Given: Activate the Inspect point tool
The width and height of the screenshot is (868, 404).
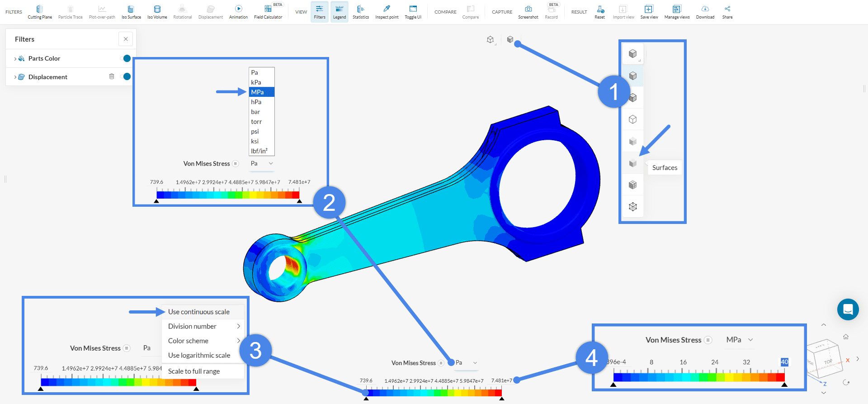Looking at the screenshot, I should (387, 12).
